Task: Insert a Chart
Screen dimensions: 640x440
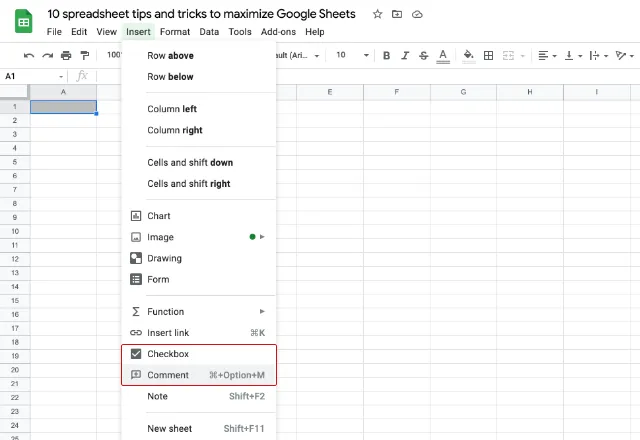Action: pyautogui.click(x=199, y=216)
